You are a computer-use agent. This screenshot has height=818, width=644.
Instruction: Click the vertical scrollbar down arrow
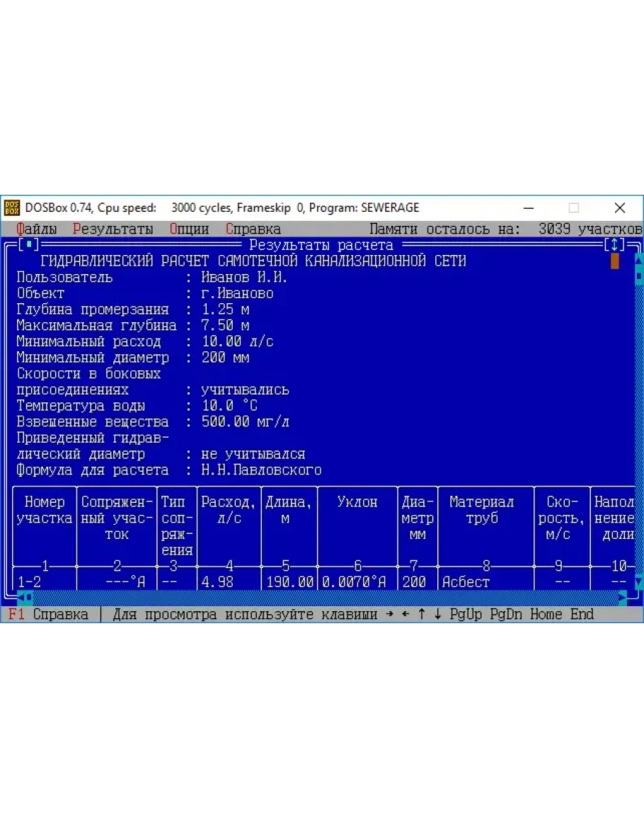(638, 582)
